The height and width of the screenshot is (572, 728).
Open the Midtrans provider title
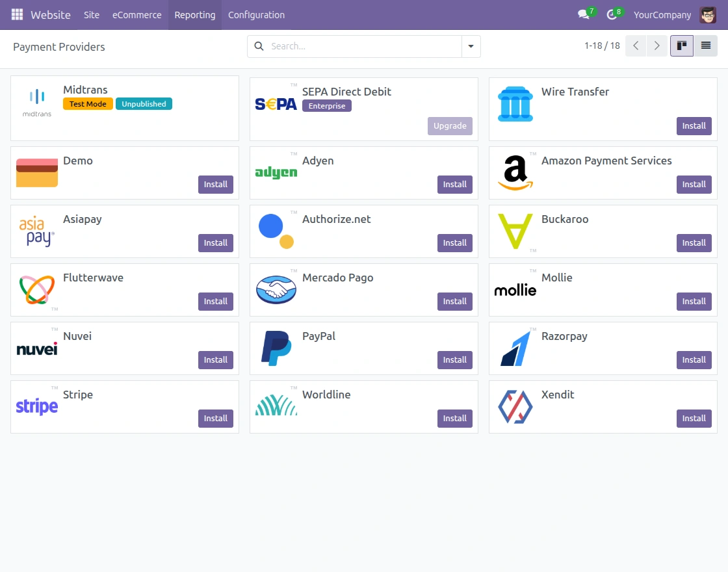click(x=85, y=90)
